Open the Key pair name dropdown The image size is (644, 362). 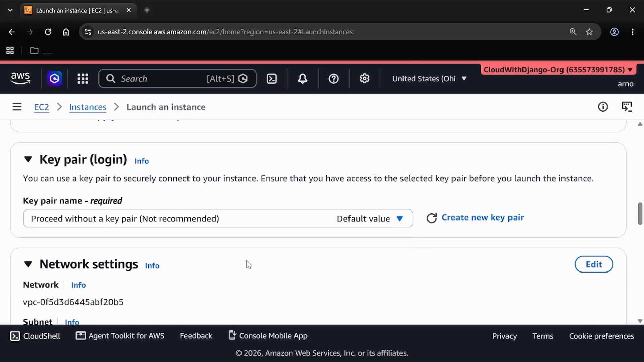click(x=218, y=219)
